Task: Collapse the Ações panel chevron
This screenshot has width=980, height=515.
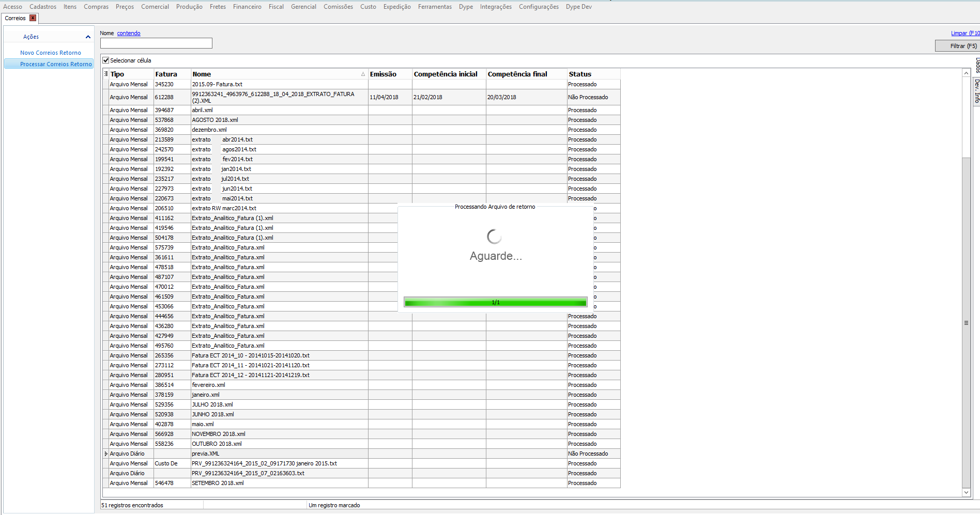Action: (88, 37)
